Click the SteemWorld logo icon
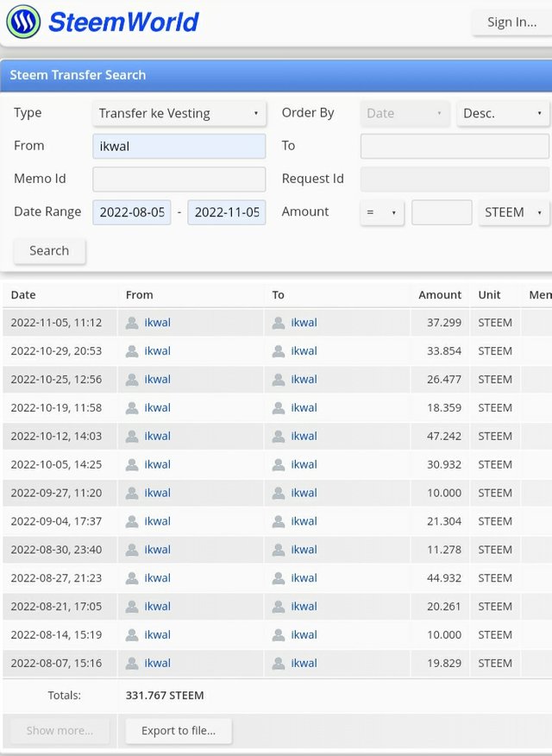The image size is (552, 756). 23,22
